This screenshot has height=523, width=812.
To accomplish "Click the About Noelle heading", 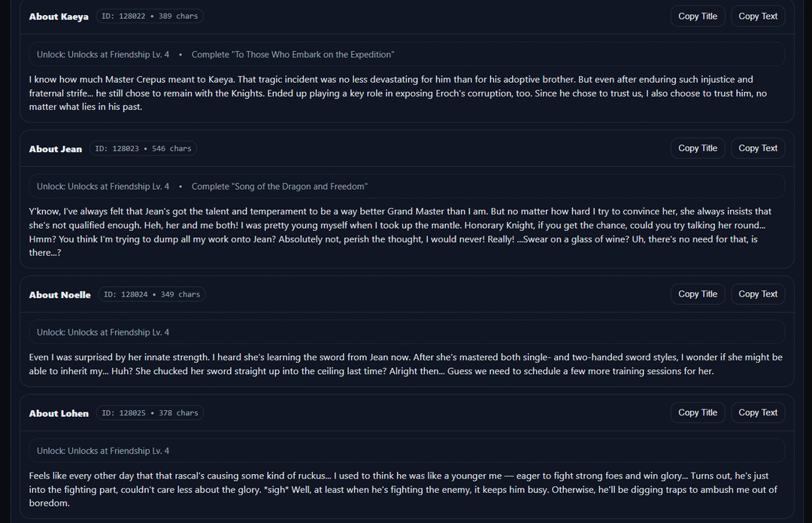I will point(60,295).
